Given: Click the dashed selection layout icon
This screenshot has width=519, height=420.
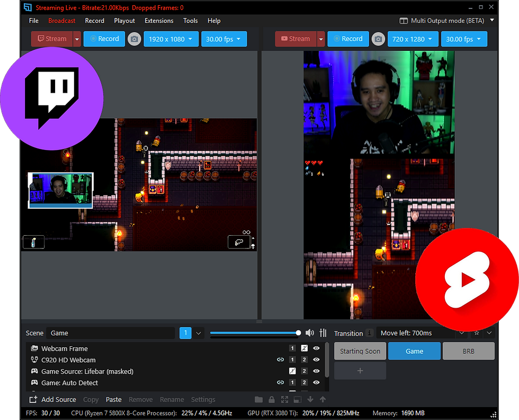Looking at the screenshot, I should click(297, 399).
